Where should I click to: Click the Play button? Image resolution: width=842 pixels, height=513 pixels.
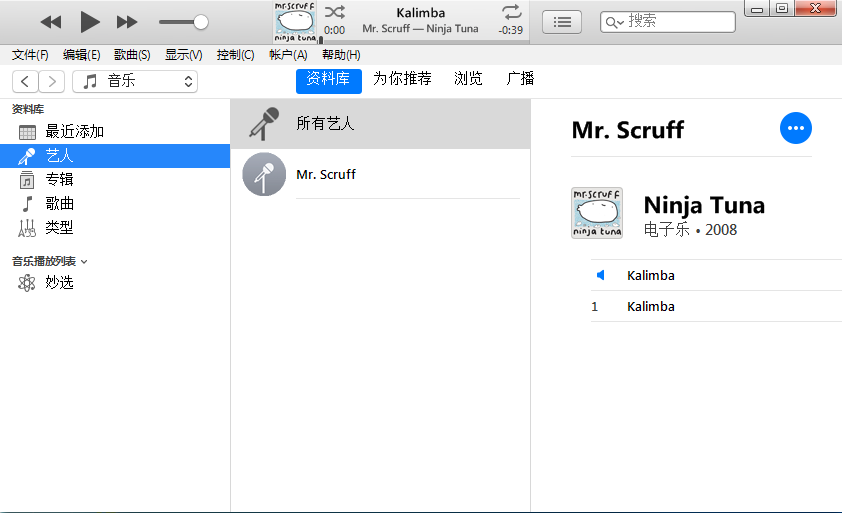tap(90, 21)
